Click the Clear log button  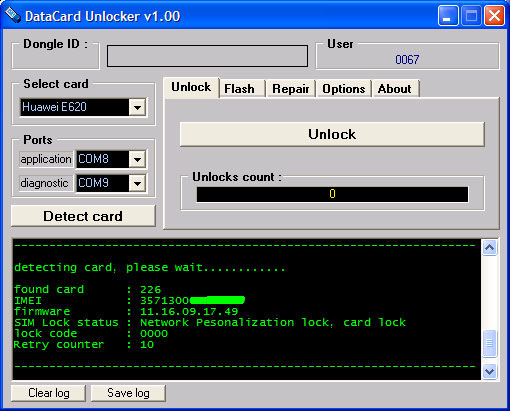coord(49,393)
